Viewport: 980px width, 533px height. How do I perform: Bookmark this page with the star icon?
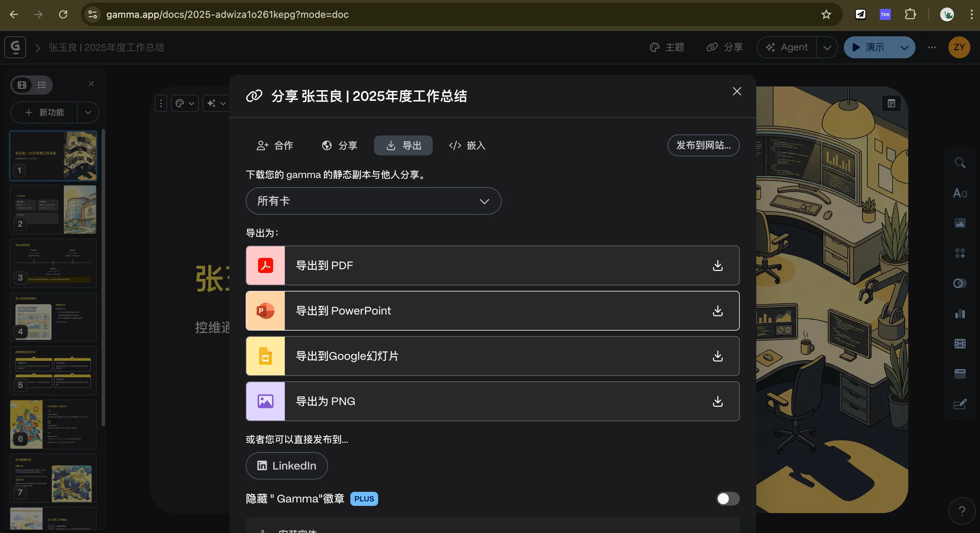[826, 14]
